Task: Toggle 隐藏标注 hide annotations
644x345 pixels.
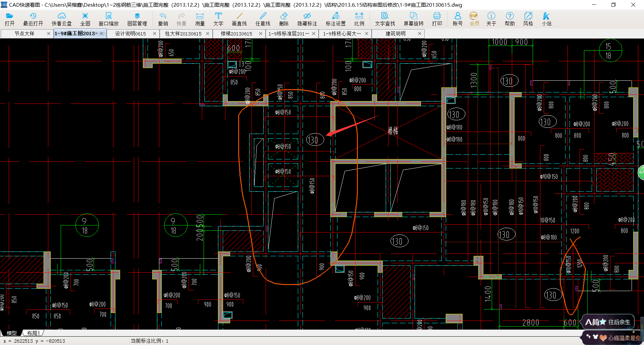Action: tap(307, 19)
